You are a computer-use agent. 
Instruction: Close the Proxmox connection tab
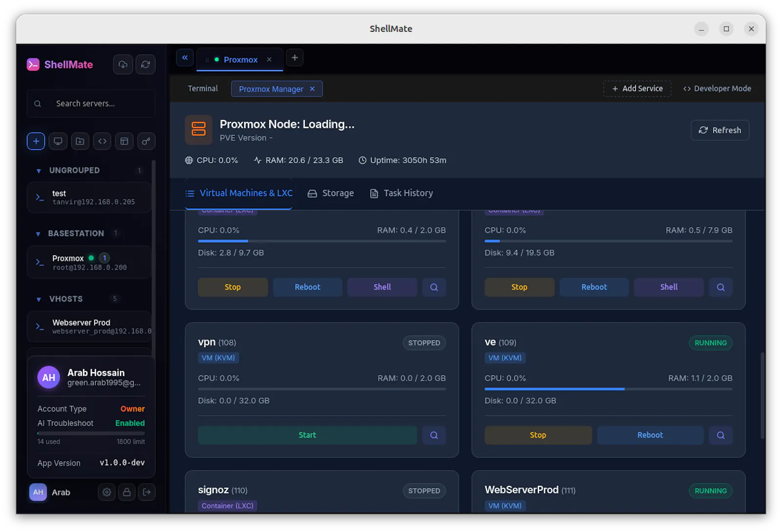coord(269,60)
